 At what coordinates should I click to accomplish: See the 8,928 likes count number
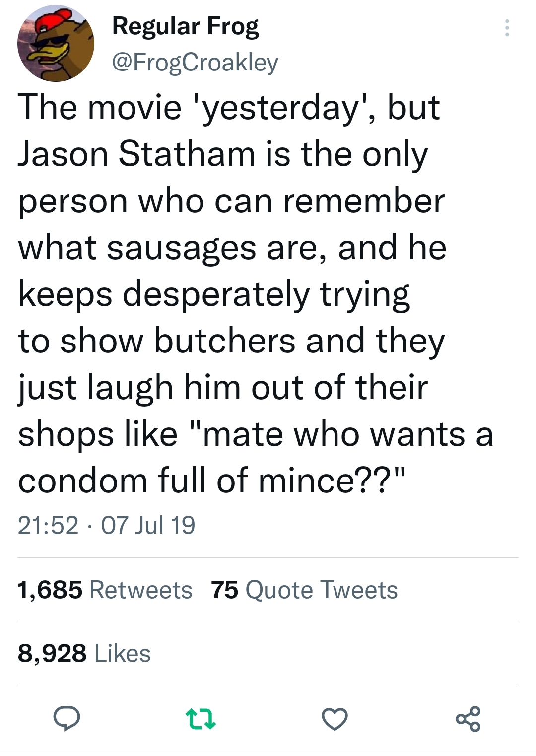52,653
